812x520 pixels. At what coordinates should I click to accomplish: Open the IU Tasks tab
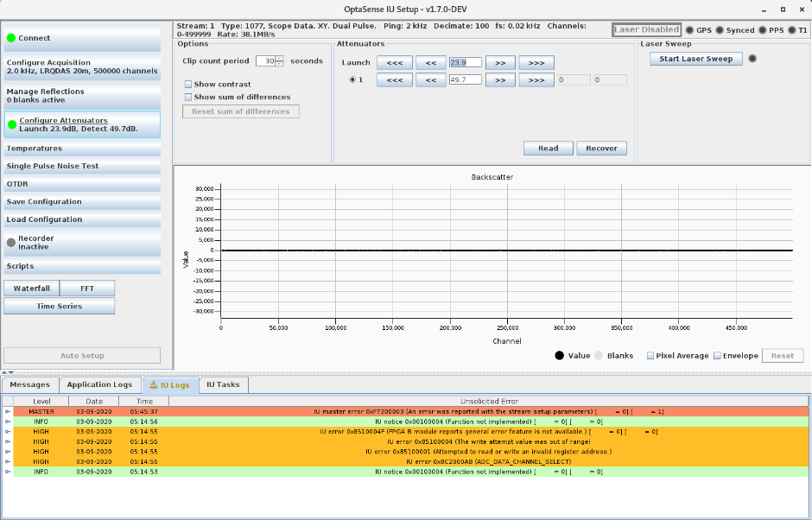tap(223, 384)
